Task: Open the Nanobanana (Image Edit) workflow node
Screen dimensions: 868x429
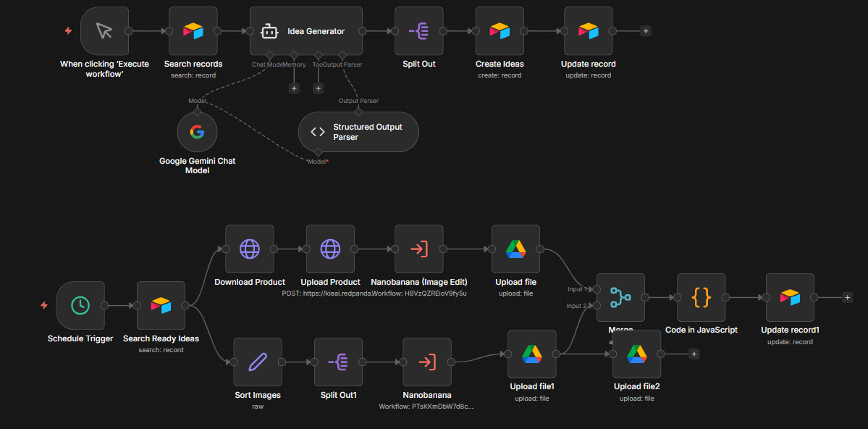Action: tap(418, 249)
